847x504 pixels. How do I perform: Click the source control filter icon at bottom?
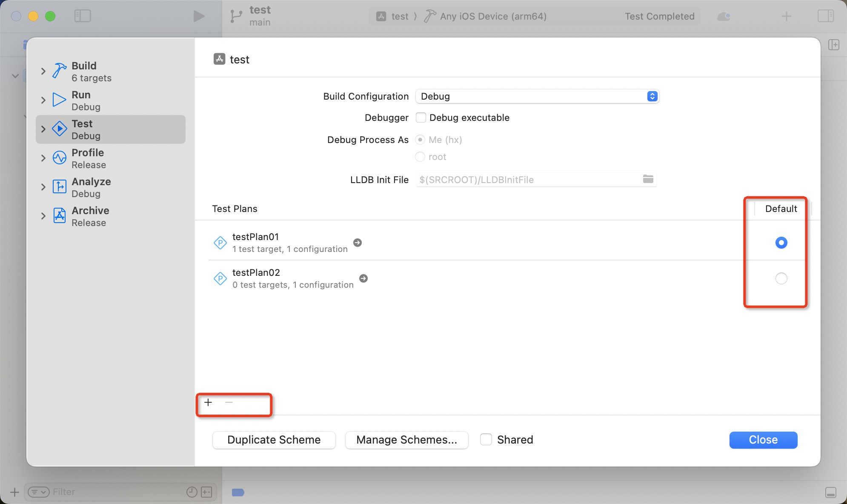206,492
